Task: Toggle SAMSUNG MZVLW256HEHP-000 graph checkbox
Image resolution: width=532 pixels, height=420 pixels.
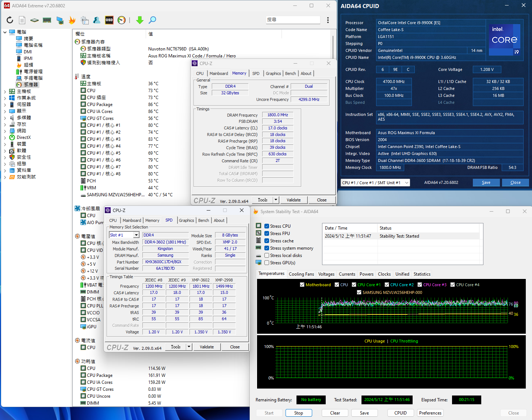Action: click(359, 292)
